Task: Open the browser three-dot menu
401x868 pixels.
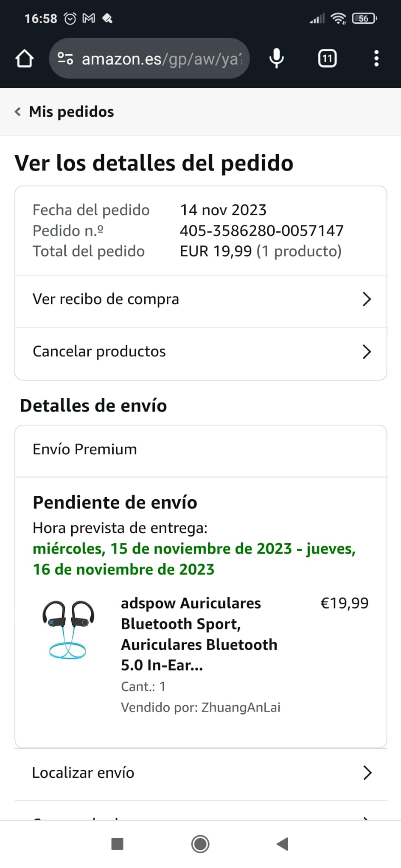Action: [x=376, y=58]
